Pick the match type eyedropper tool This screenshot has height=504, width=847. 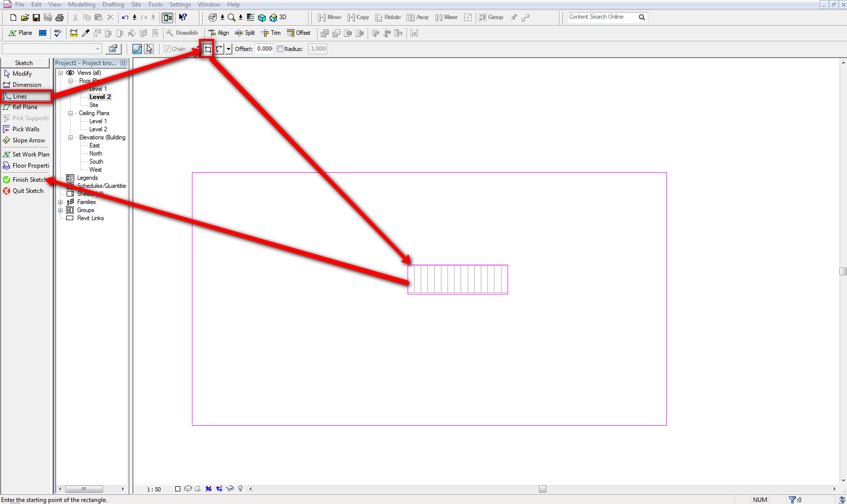click(86, 33)
